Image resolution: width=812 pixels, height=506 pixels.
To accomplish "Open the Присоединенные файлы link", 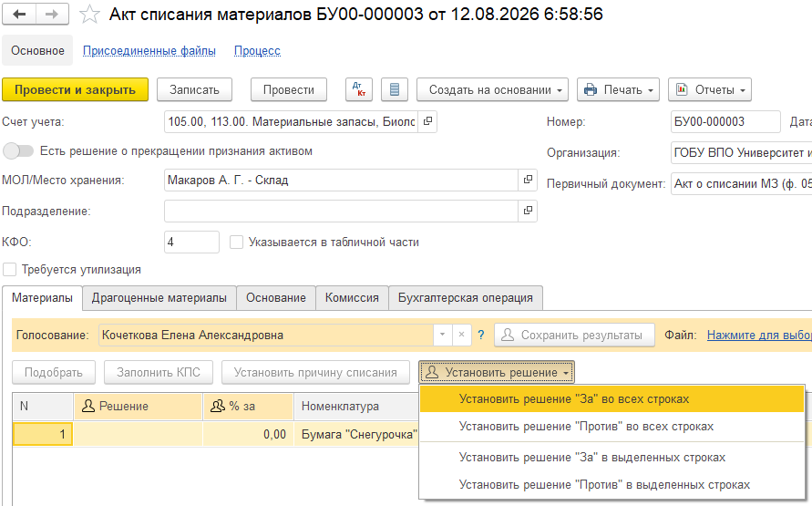I will coord(149,51).
